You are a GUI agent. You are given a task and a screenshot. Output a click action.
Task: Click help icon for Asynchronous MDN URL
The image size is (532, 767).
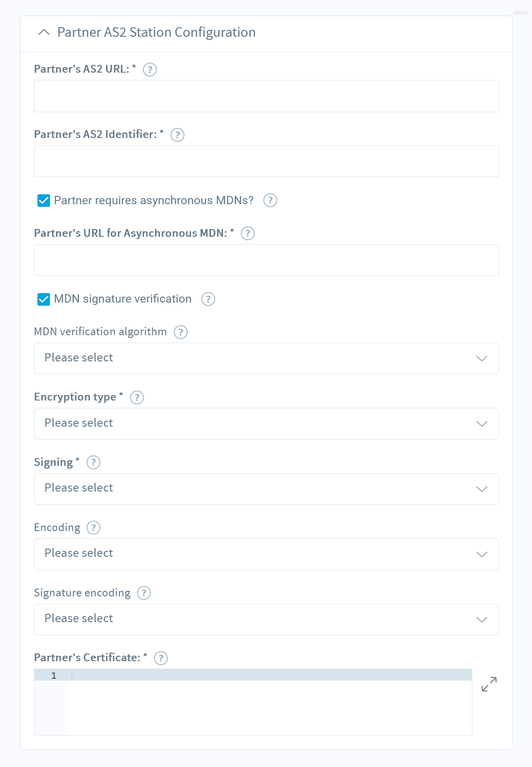248,234
